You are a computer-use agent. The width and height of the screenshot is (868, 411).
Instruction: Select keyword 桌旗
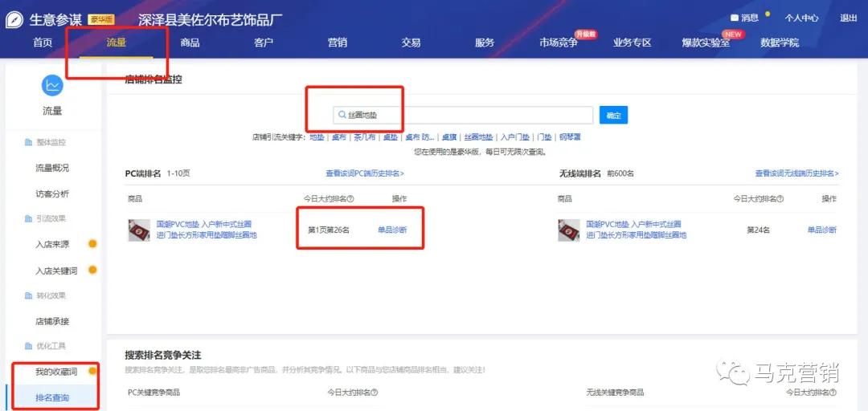click(x=449, y=136)
